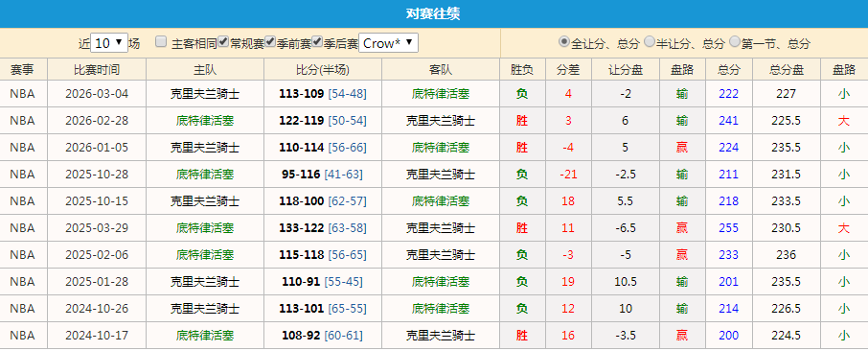Click the 让分盘 column header
Viewport: 868px width, 351px height.
(x=626, y=70)
